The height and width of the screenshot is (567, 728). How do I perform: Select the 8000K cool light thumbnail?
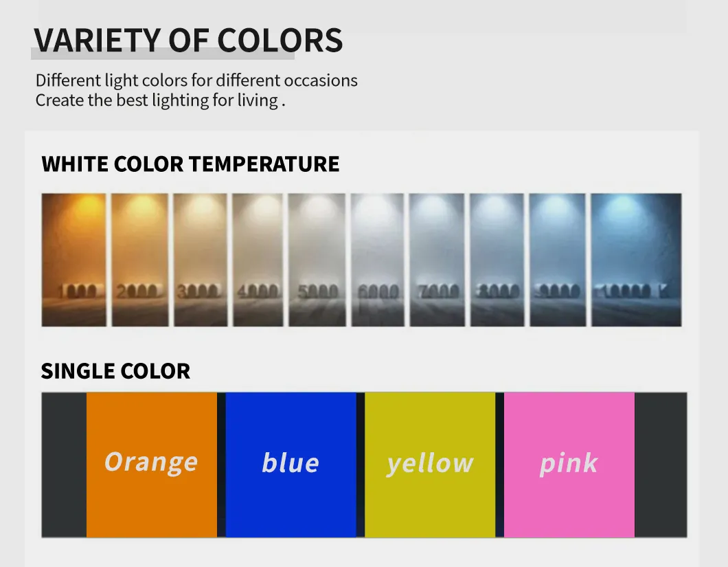click(x=497, y=259)
